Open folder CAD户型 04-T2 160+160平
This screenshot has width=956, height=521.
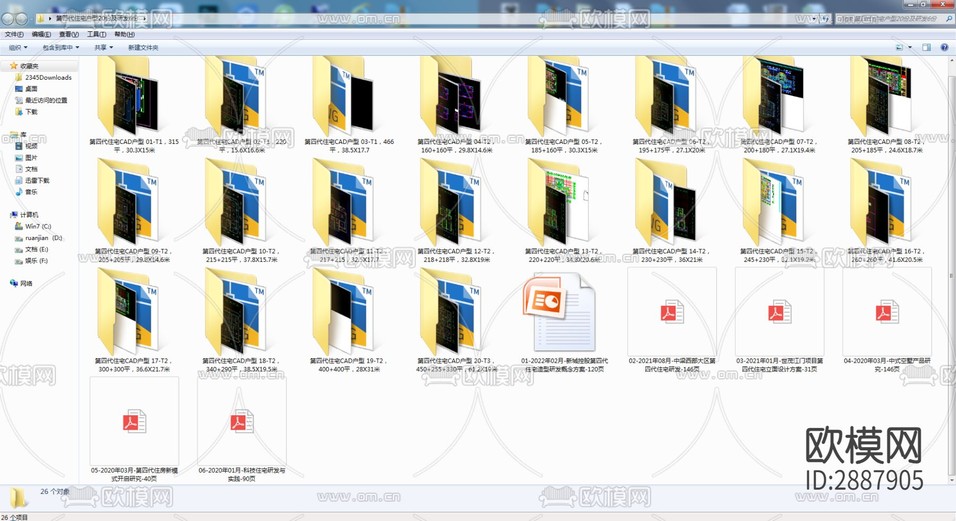click(457, 104)
